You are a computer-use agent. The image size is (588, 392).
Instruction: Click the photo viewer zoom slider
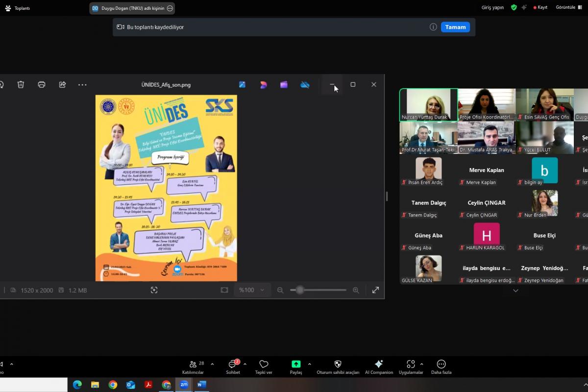click(x=318, y=290)
